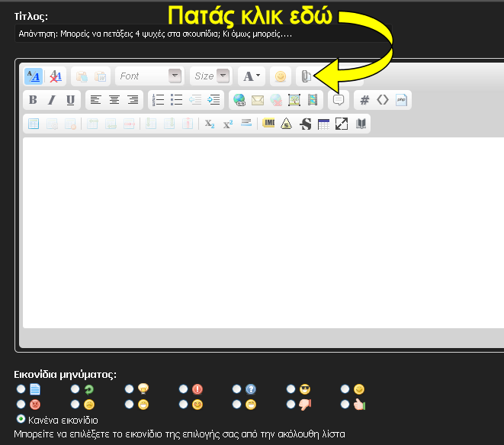504x445 pixels.
Task: Insert a hyperlink with the globe icon
Action: [239, 100]
